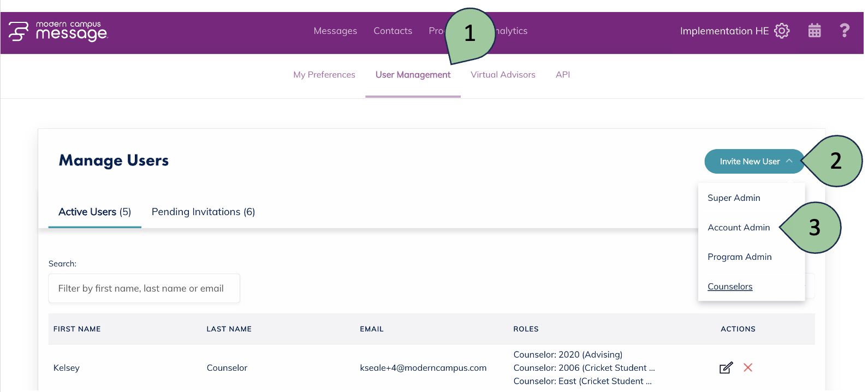The height and width of the screenshot is (392, 868).
Task: Click the edit pencil icon for Kelsey
Action: [726, 368]
